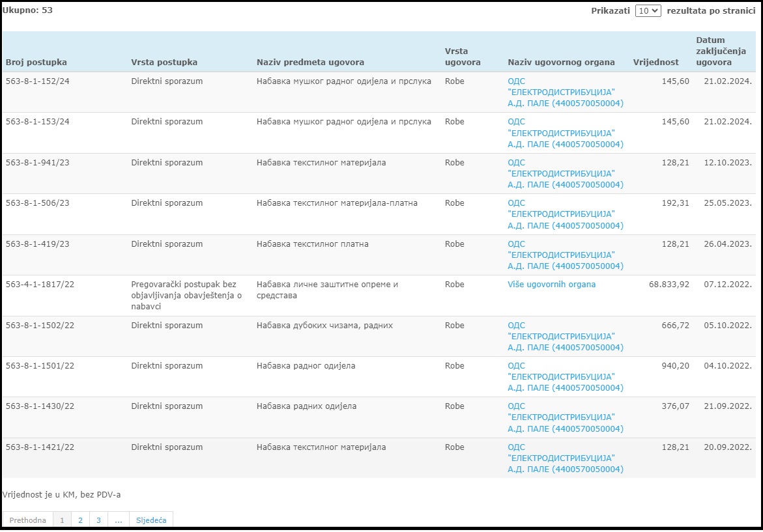The height and width of the screenshot is (532, 763).
Task: Click the value 192,31
Action: point(676,203)
